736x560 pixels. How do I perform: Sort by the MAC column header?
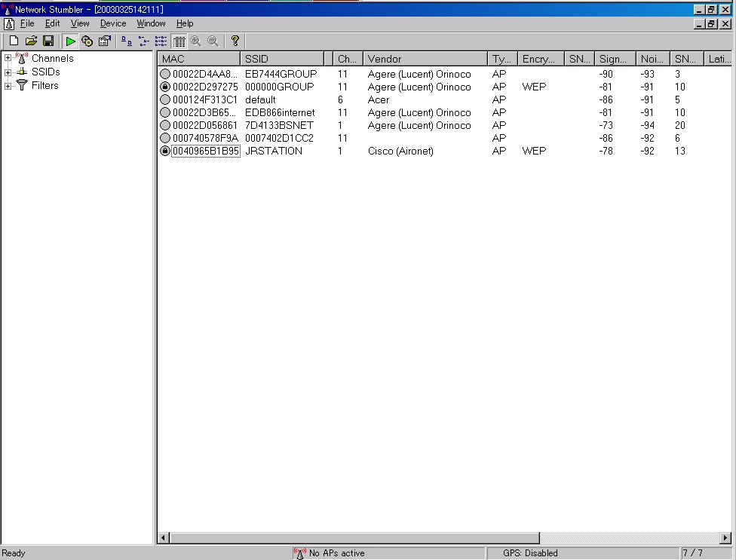(199, 59)
